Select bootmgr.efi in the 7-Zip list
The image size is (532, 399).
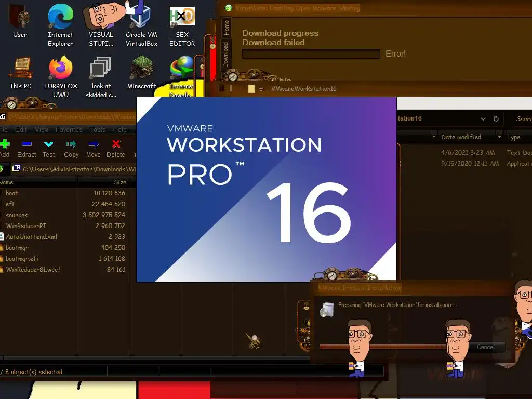click(22, 259)
